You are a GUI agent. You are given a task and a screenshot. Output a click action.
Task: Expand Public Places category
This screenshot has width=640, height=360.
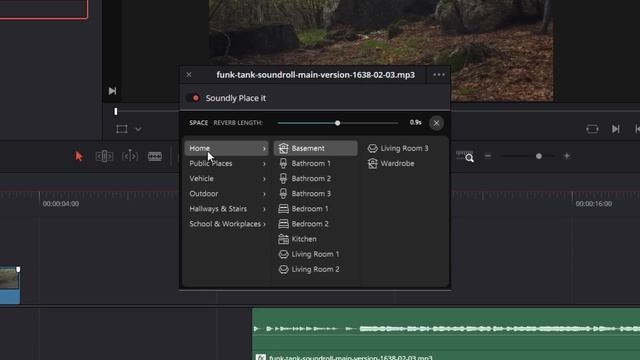[x=227, y=163]
